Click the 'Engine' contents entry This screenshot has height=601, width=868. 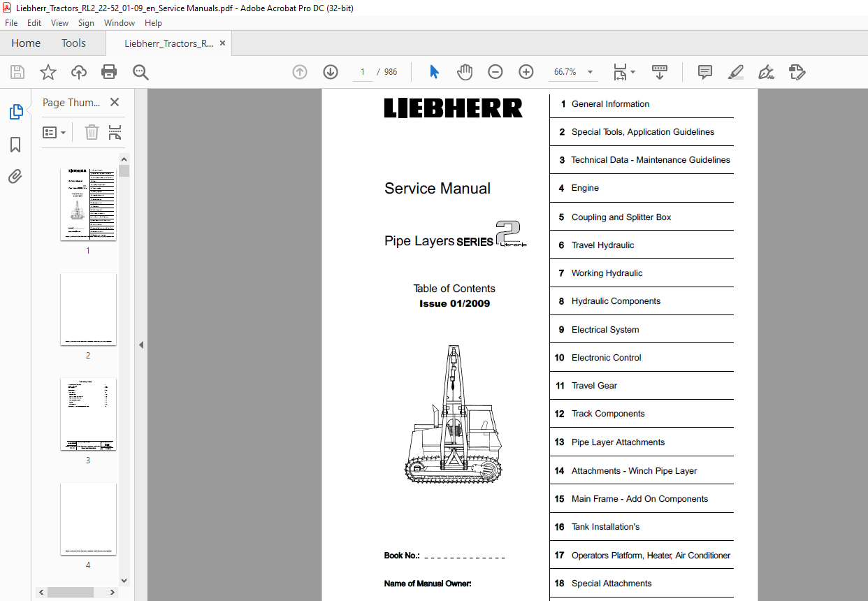tap(585, 188)
